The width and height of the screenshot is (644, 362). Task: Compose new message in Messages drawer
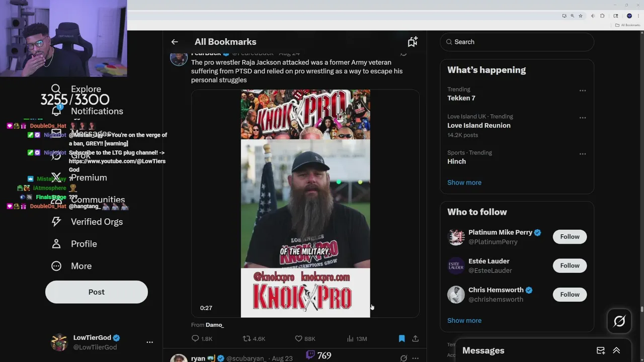[601, 350]
